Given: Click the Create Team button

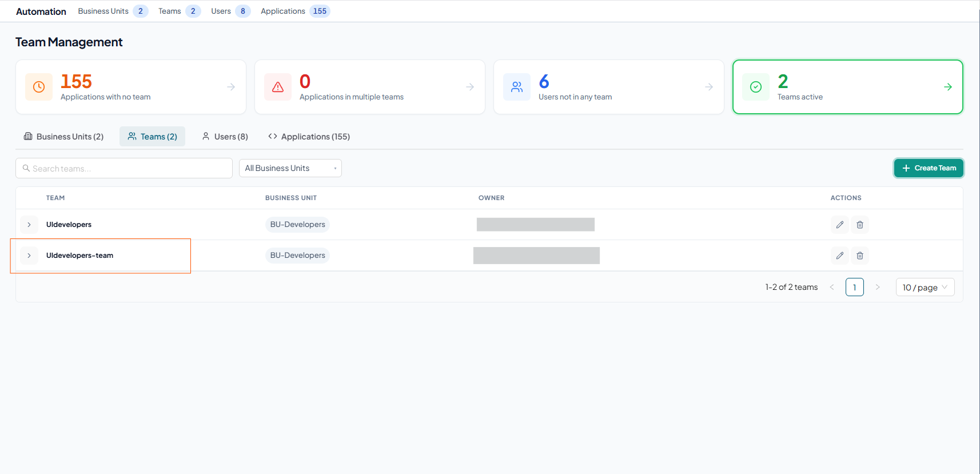Looking at the screenshot, I should 929,168.
